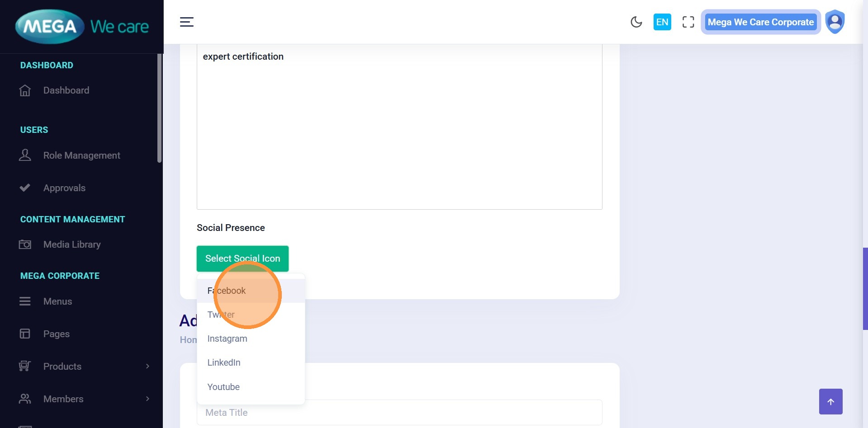Open the user profile avatar icon
The image size is (868, 428).
pos(835,22)
